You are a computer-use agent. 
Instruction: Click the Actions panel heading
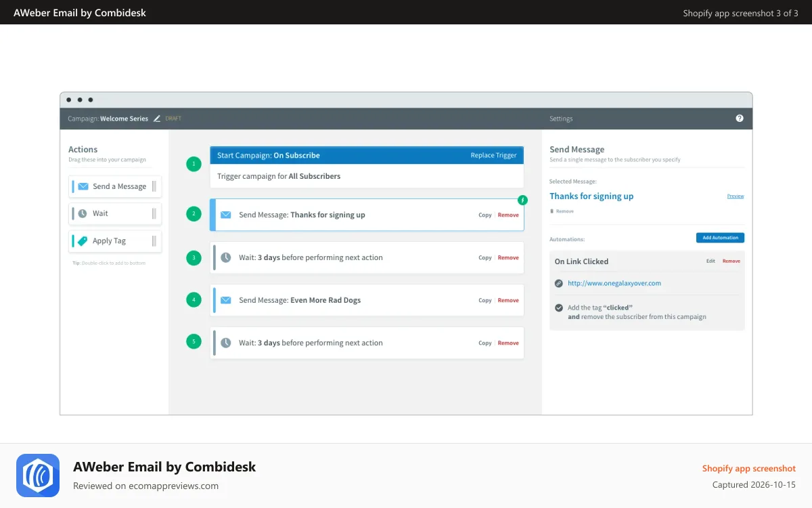click(x=83, y=149)
